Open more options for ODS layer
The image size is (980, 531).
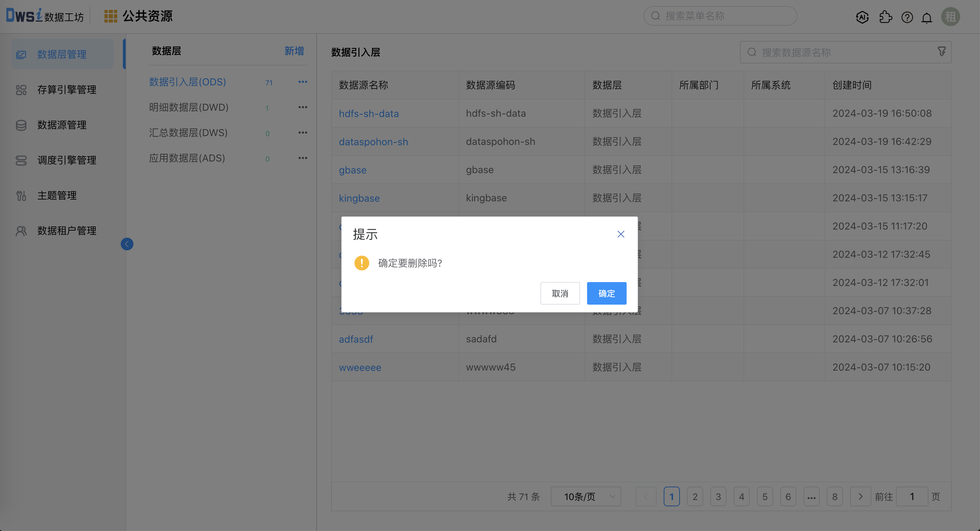pyautogui.click(x=303, y=82)
